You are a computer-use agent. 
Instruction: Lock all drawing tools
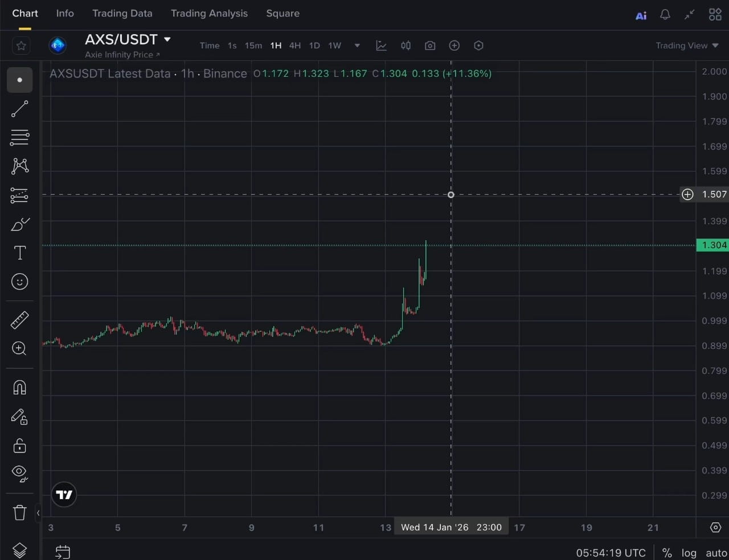click(x=20, y=446)
